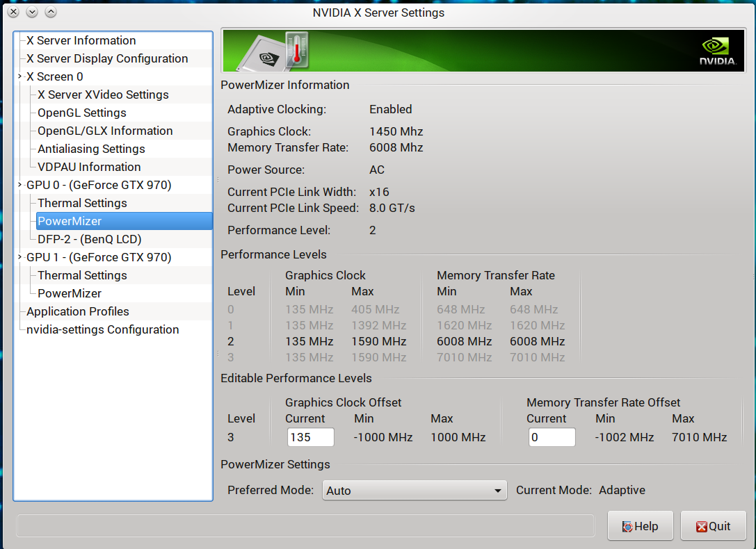This screenshot has width=756, height=549.
Task: Click the window close X button
Action: pos(13,12)
